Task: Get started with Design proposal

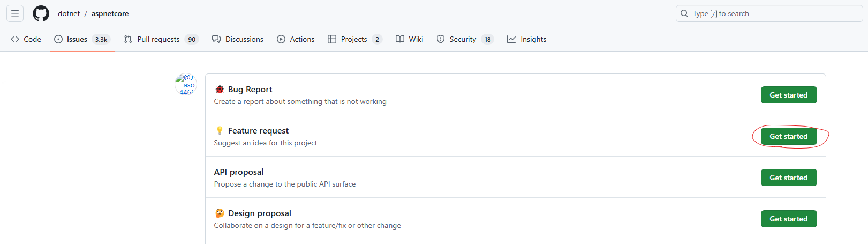Action: point(789,219)
